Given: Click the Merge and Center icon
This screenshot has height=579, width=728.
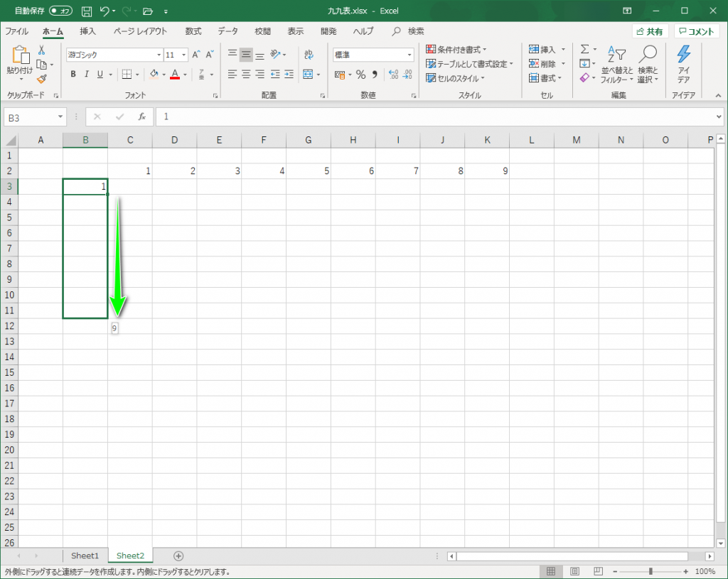Looking at the screenshot, I should coord(308,75).
